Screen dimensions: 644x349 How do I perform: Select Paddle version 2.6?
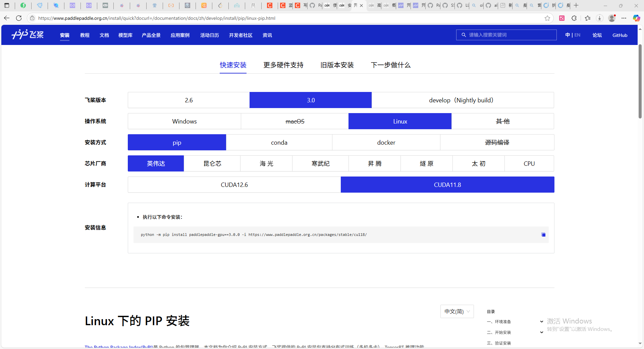(189, 100)
